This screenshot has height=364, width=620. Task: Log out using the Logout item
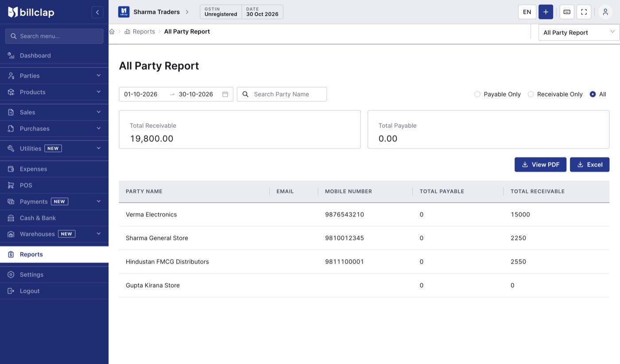click(x=54, y=291)
